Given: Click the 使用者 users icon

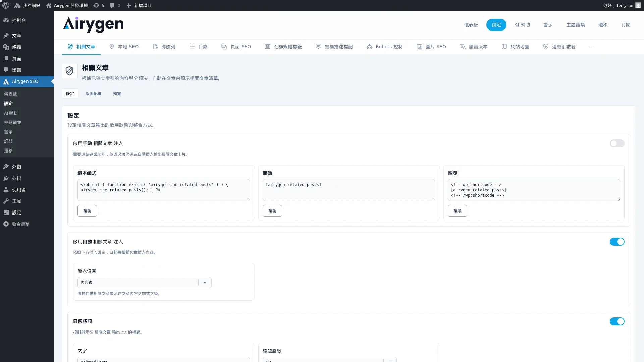Looking at the screenshot, I should [x=6, y=190].
